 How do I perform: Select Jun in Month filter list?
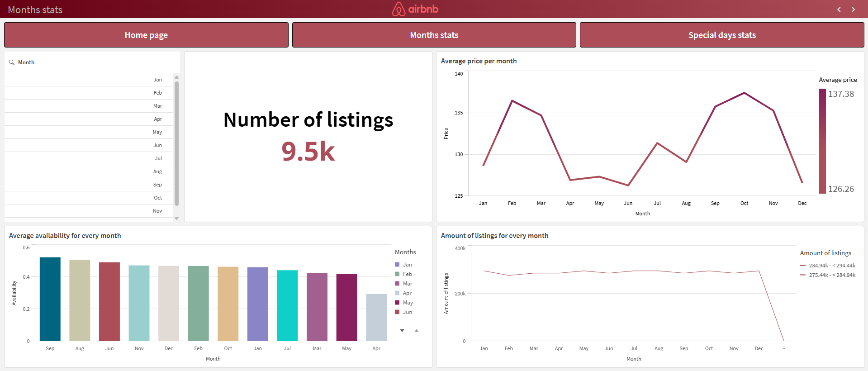[89, 145]
